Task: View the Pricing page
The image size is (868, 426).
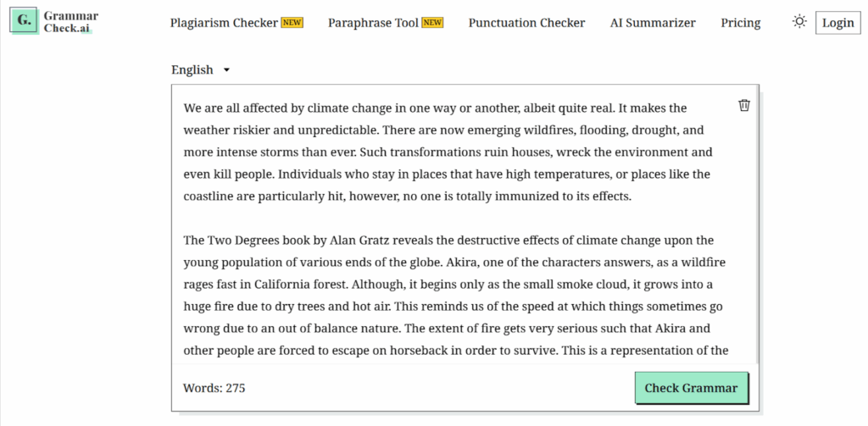Action: [x=740, y=23]
